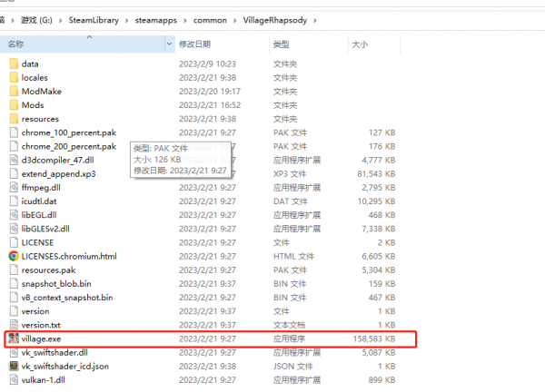Click the Chrome icon for LICENSES.chromium.html
Screen dimensions: 545x392
[13, 256]
